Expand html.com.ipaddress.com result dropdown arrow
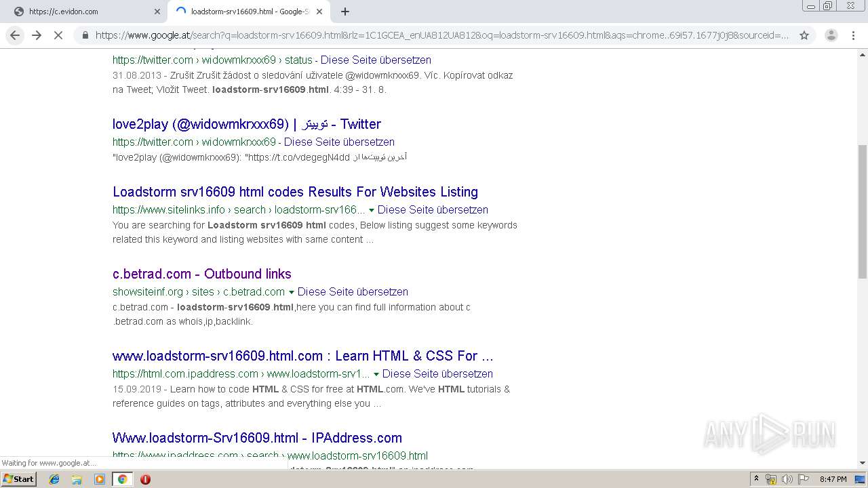The height and width of the screenshot is (488, 868). [376, 374]
